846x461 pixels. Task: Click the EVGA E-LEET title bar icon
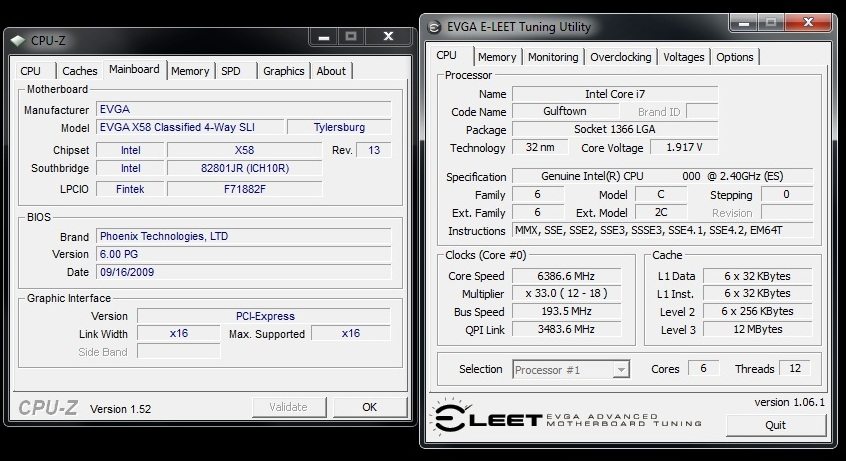[435, 27]
